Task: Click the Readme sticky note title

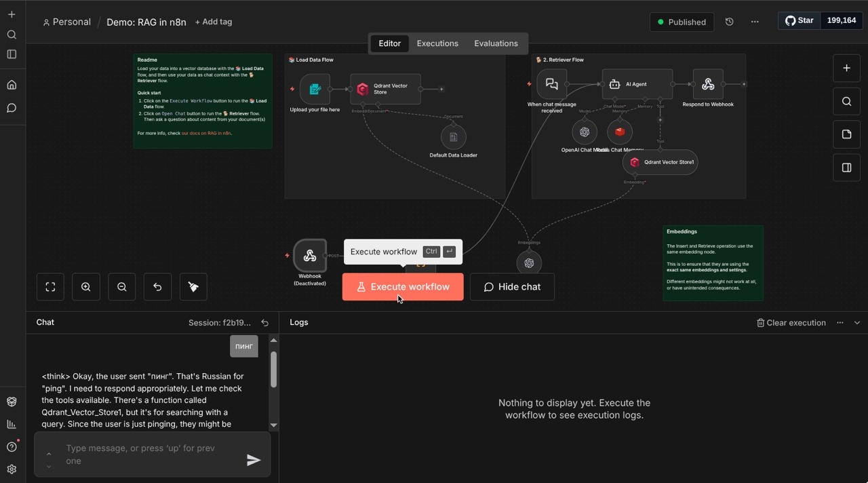Action: click(147, 60)
